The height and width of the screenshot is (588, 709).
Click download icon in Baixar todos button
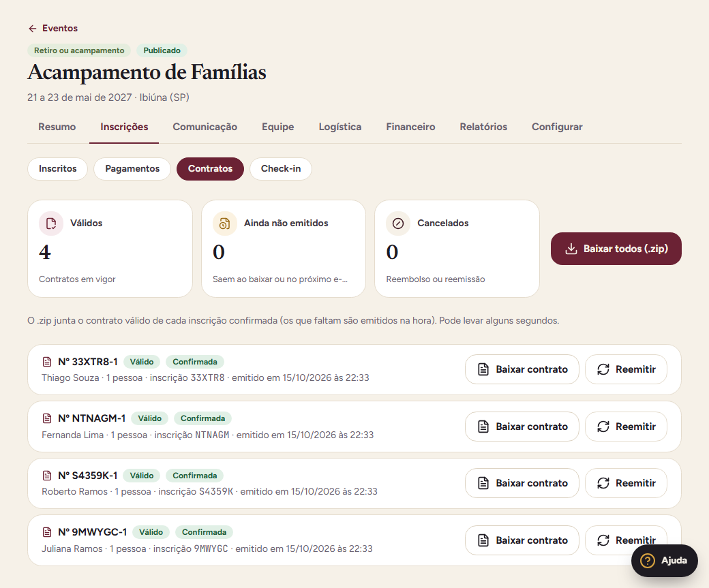(571, 249)
